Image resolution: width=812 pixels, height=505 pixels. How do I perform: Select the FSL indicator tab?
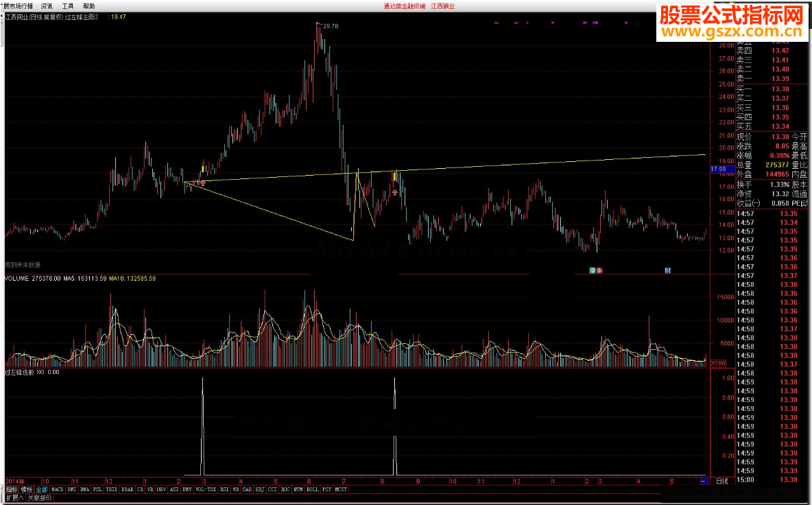click(98, 489)
